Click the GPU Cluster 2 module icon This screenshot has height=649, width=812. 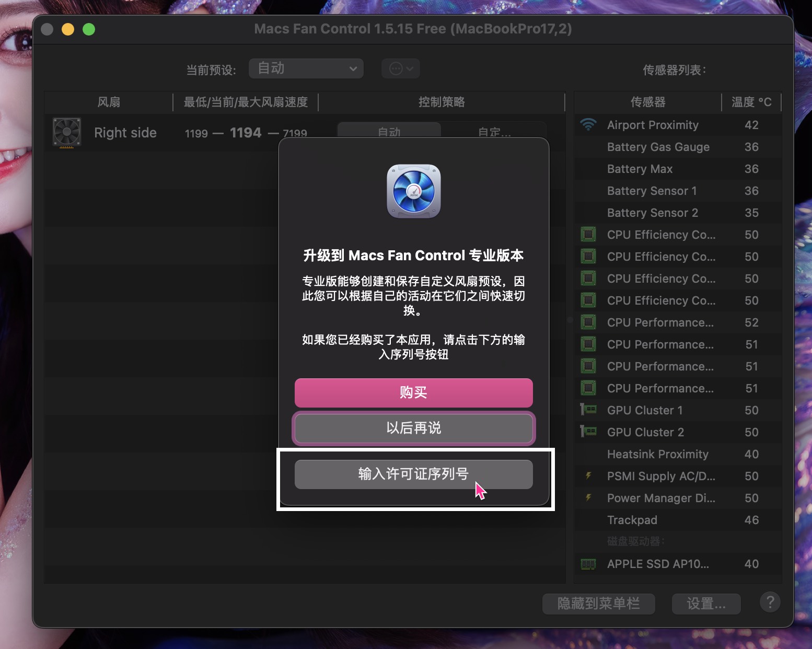coord(589,432)
